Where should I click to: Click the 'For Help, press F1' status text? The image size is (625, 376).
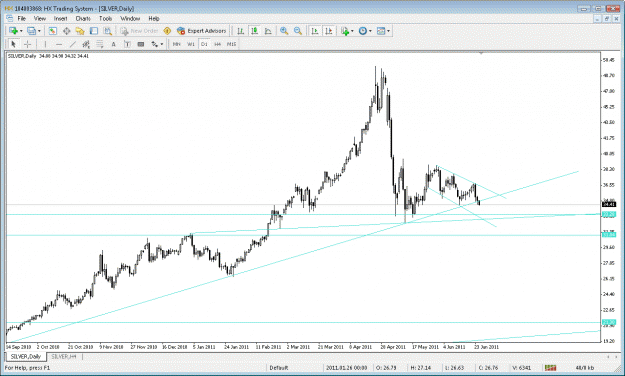pos(28,368)
